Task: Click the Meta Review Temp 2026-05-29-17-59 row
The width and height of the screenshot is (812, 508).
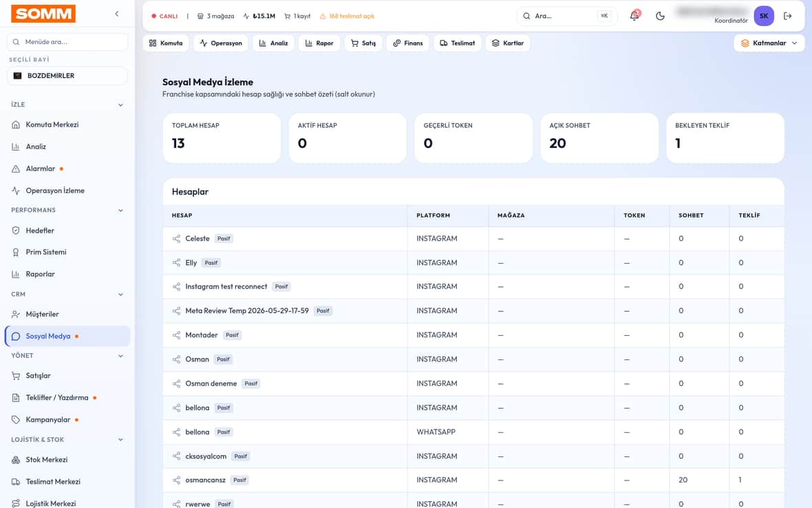Action: (473, 311)
